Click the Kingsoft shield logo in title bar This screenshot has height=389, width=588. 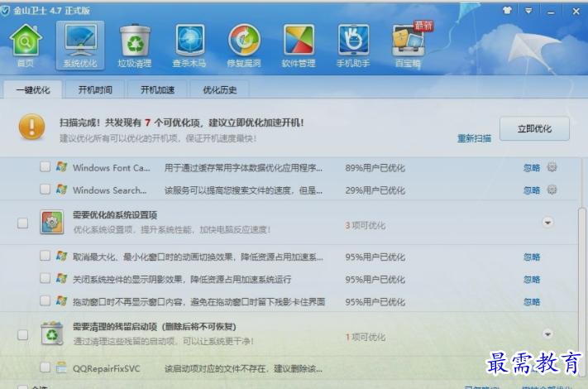pos(5,11)
